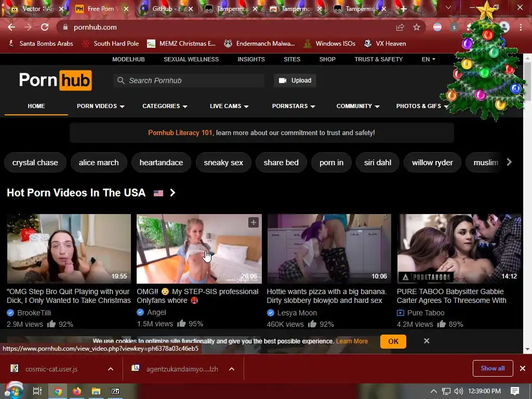View site info via the lock icon
532x399 pixels.
click(65, 27)
